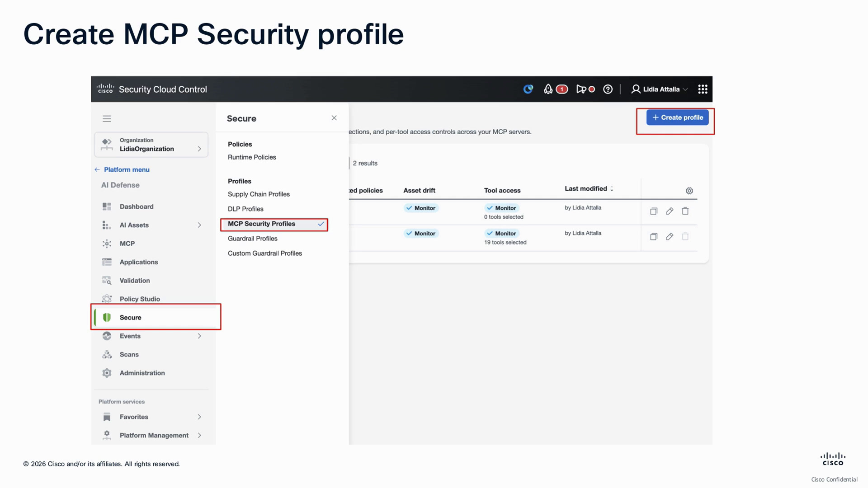Open the notifications bell icon
This screenshot has width=868, height=488.
tap(548, 89)
